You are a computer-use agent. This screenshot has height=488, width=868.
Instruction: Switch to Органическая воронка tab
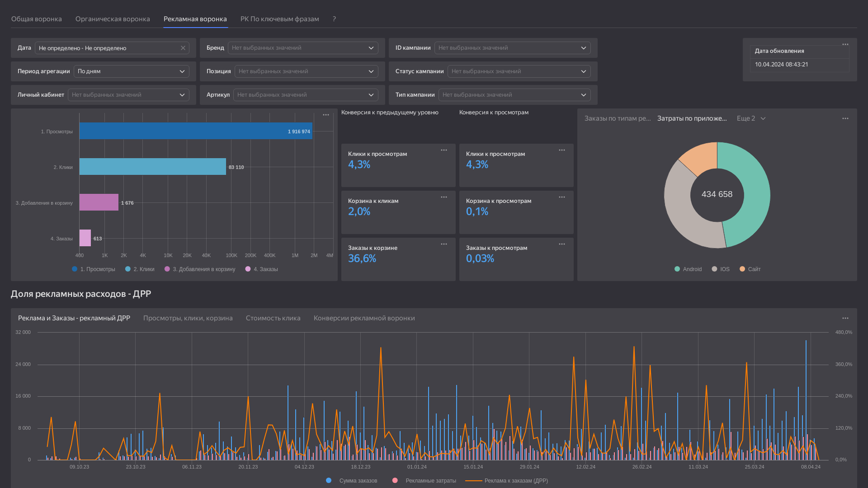pyautogui.click(x=113, y=19)
